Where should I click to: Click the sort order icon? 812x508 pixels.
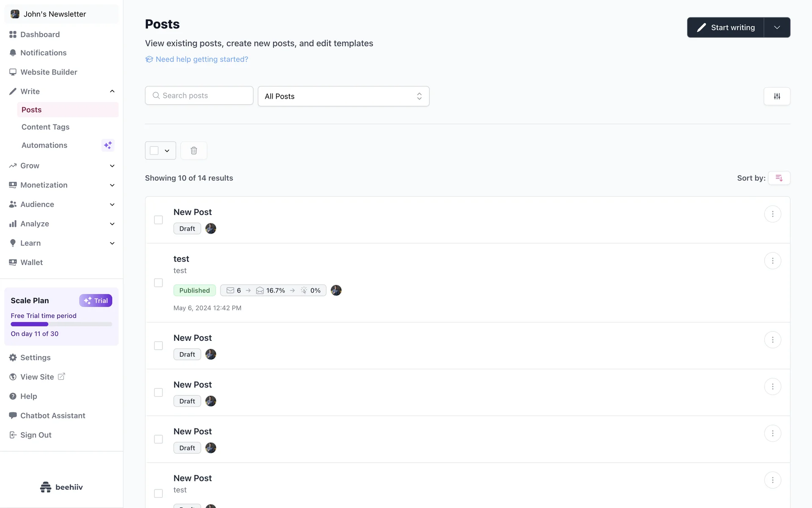pos(779,178)
